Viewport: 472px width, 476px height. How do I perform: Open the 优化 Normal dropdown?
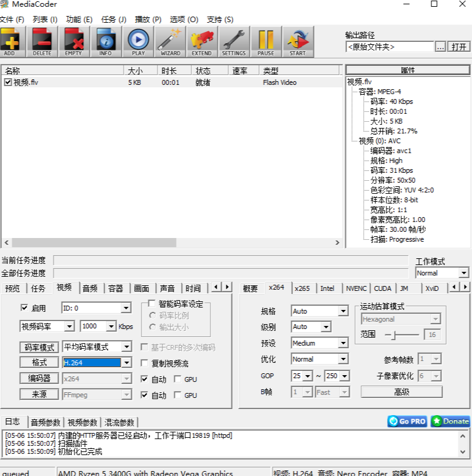click(x=343, y=359)
